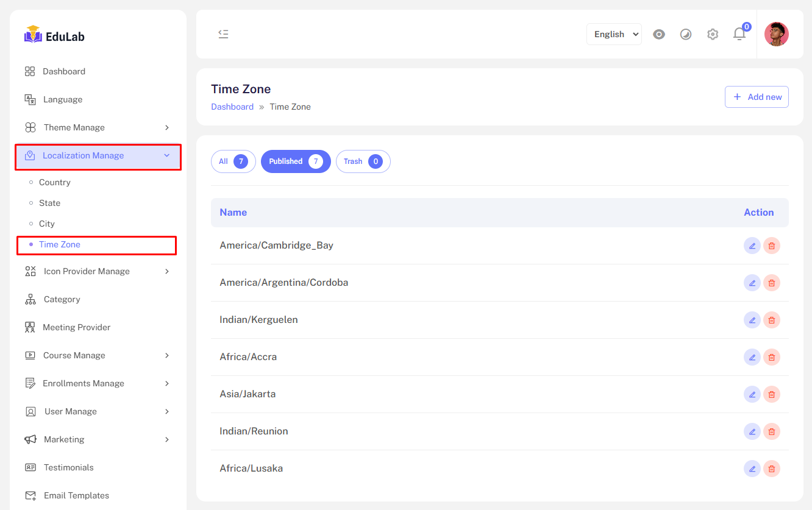
Task: Edit the Asia/Jakarta time zone entry
Action: (x=752, y=394)
